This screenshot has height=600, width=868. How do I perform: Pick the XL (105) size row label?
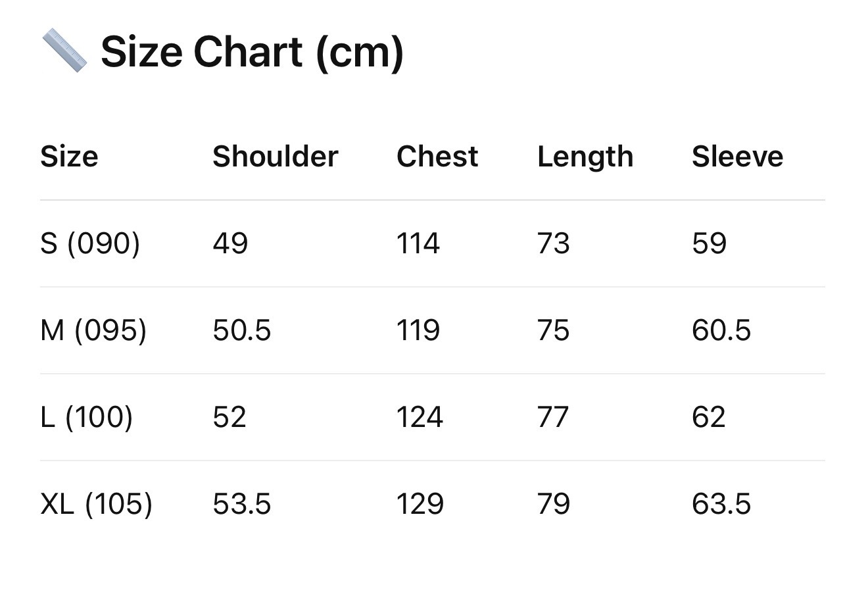pos(96,504)
